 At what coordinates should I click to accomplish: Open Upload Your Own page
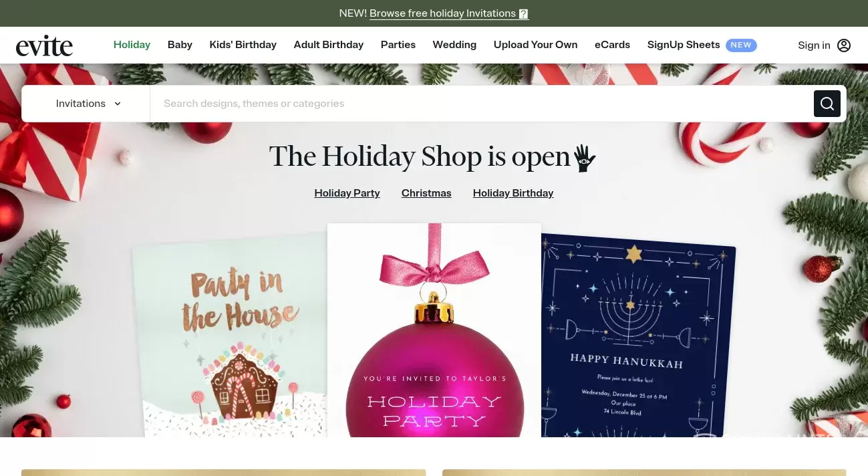click(535, 45)
